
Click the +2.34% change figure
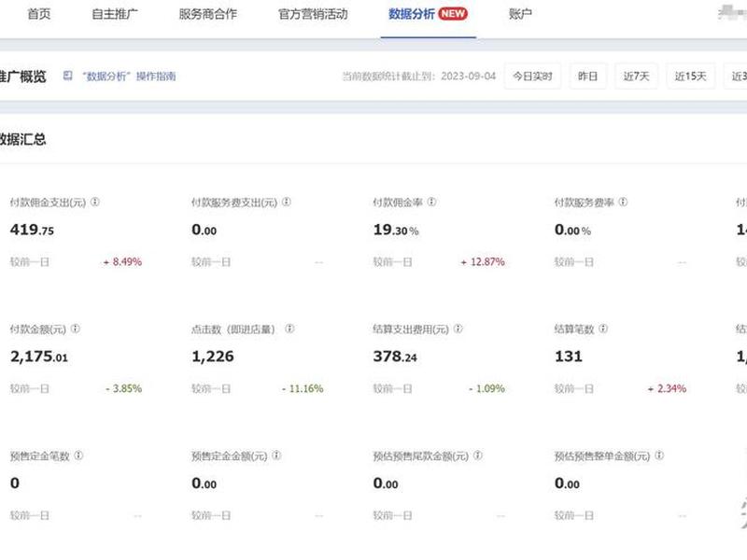(667, 388)
